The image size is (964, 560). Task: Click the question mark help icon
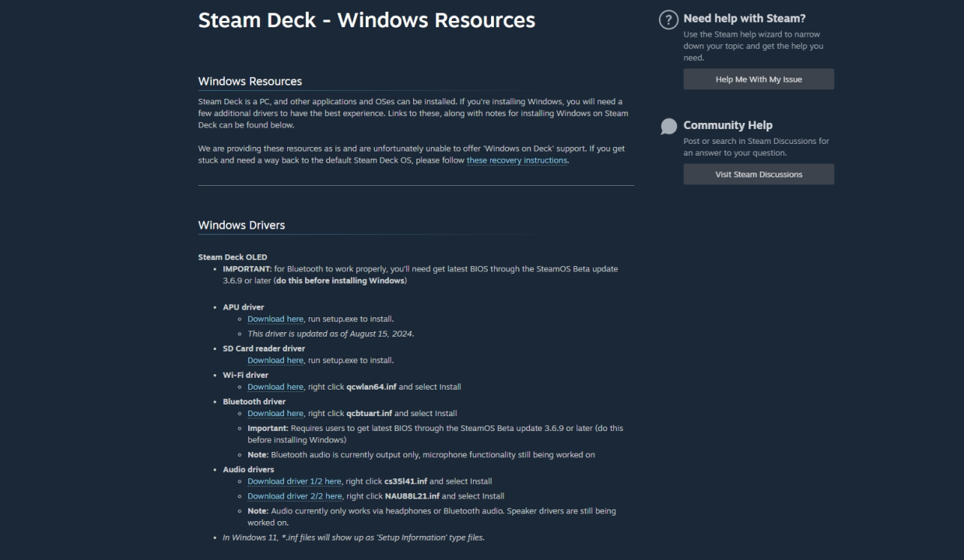pyautogui.click(x=668, y=19)
